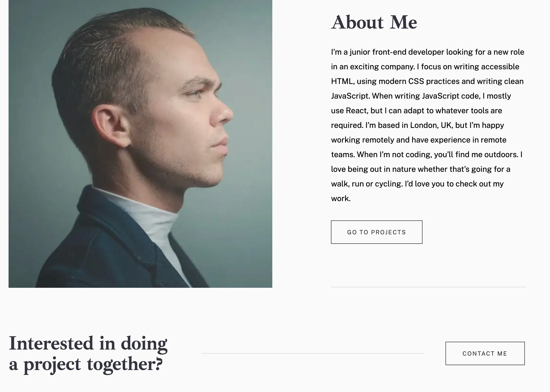The height and width of the screenshot is (392, 550).
Task: Click the divider line below Go To Projects
Action: 428,287
